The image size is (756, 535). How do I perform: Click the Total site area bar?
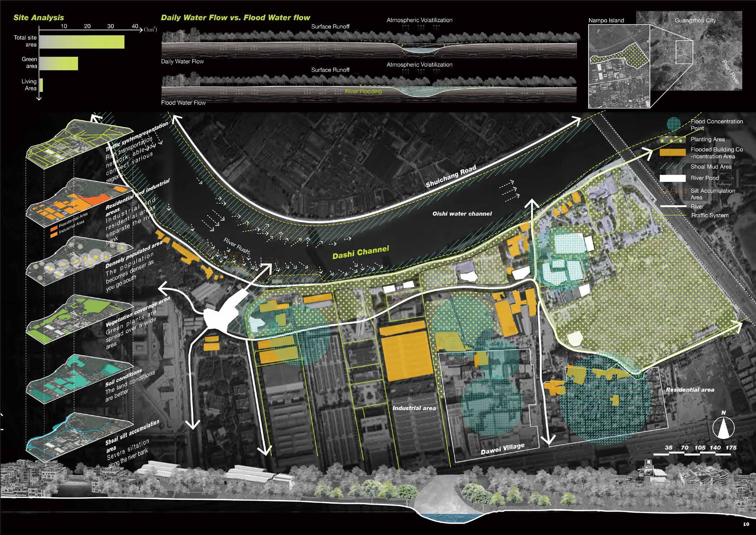82,42
